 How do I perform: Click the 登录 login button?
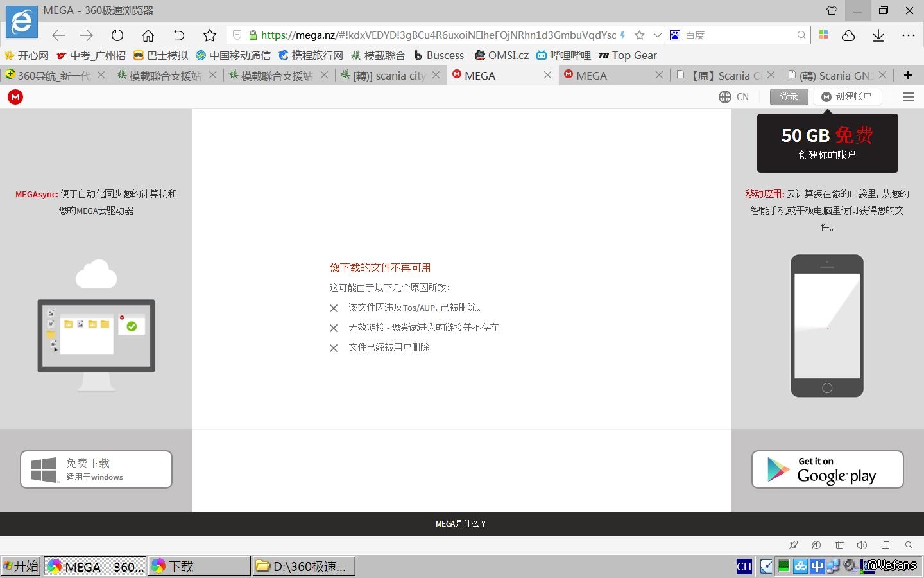pyautogui.click(x=789, y=96)
